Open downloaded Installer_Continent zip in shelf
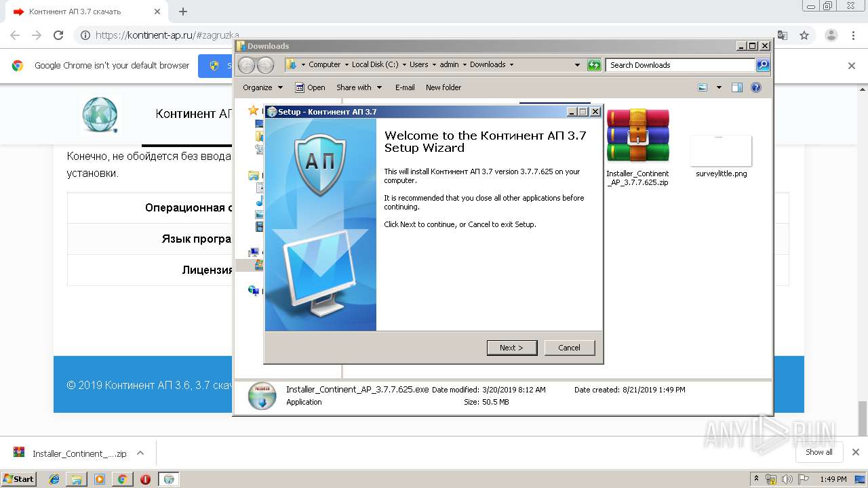This screenshot has width=868, height=488. 70,453
